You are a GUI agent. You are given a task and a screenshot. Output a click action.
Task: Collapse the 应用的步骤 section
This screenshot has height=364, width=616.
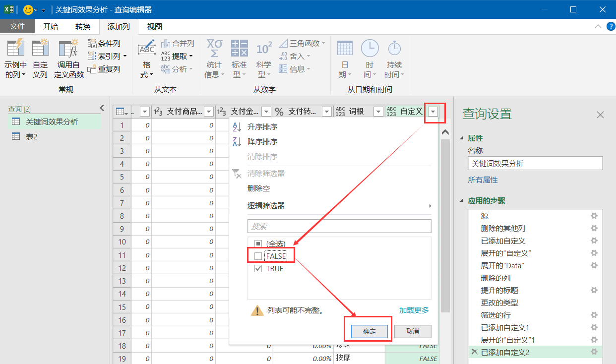click(x=463, y=201)
